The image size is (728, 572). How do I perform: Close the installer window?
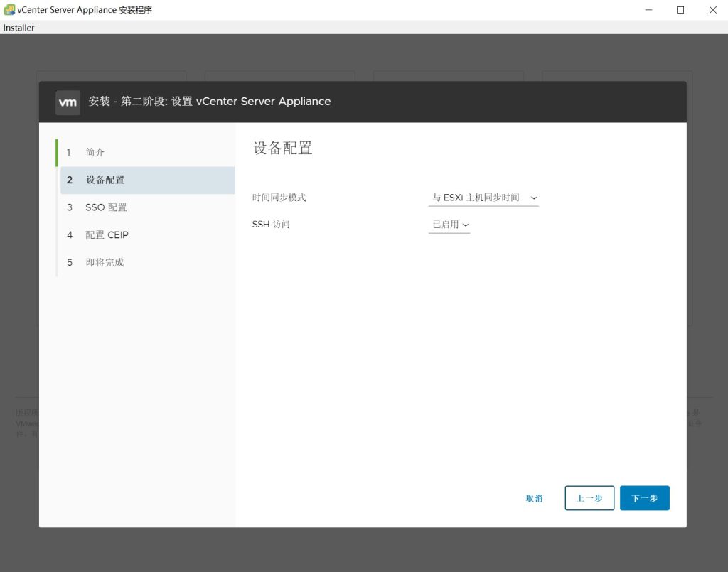click(x=712, y=10)
